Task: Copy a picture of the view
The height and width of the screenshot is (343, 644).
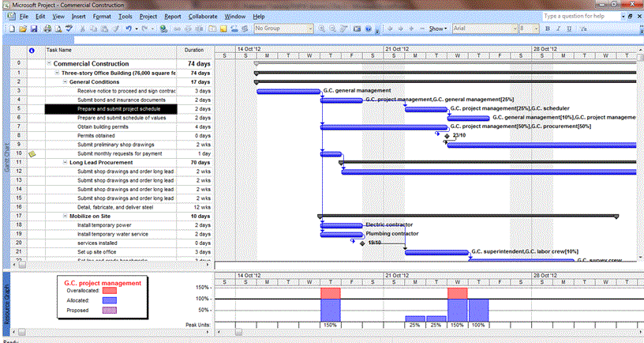Action: click(x=357, y=28)
